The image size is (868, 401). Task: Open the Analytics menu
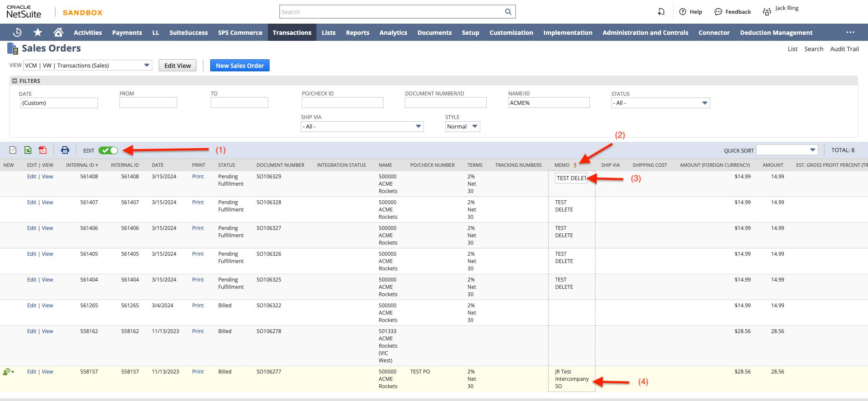click(393, 33)
